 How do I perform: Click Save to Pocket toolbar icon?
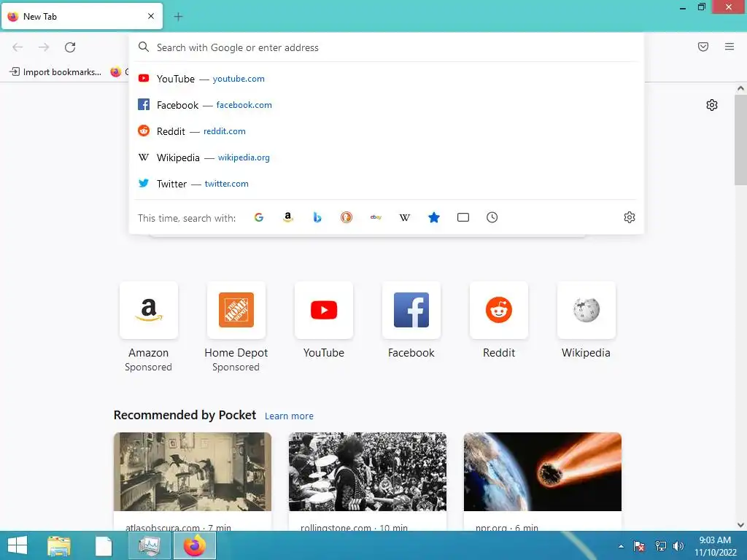tap(703, 47)
